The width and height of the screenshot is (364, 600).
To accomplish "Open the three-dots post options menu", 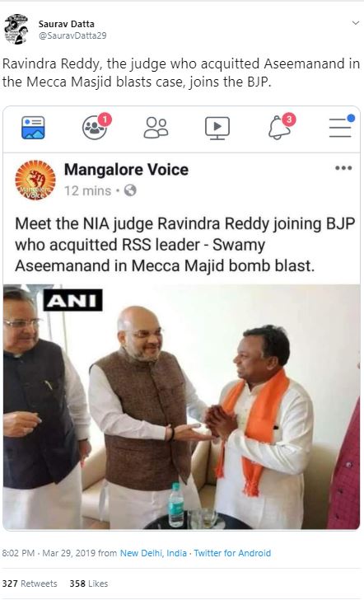I will pos(343,168).
